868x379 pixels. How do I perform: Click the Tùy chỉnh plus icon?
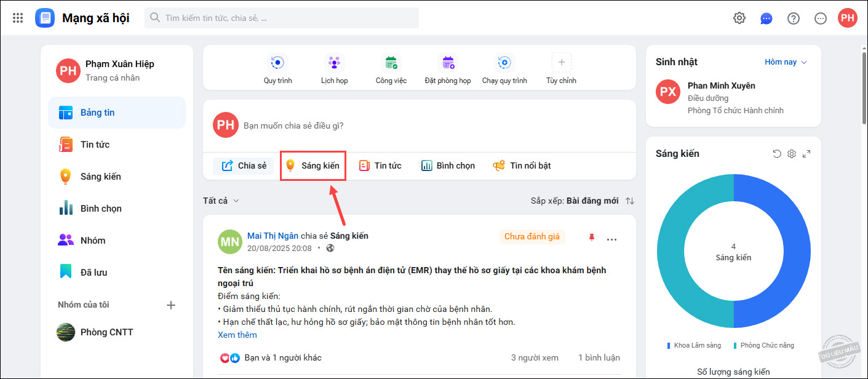[561, 62]
